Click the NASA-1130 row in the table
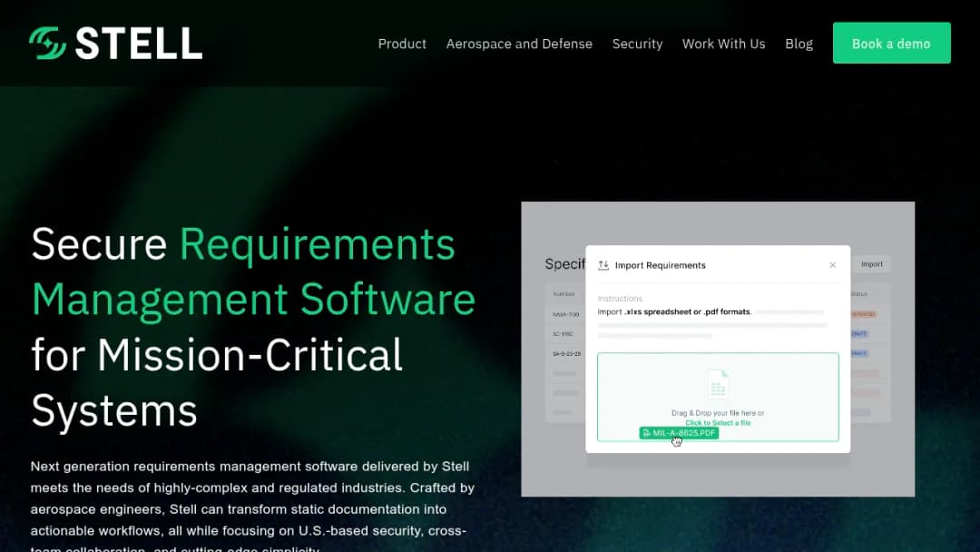The image size is (980, 552). click(565, 314)
